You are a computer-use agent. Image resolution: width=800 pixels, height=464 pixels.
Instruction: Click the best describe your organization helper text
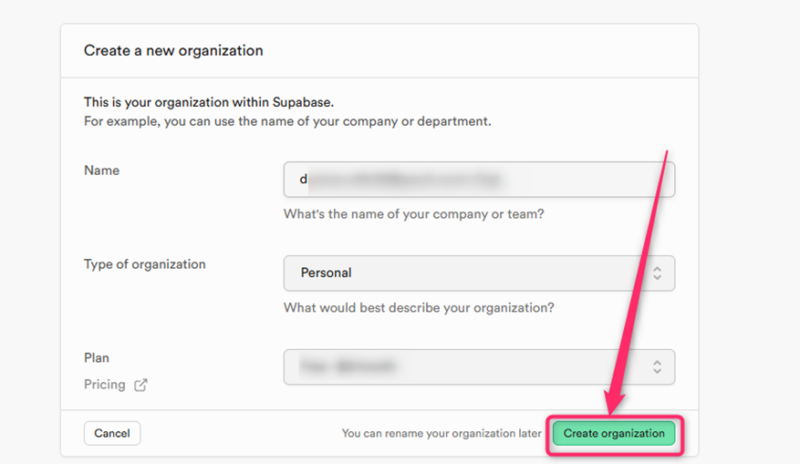pos(419,308)
